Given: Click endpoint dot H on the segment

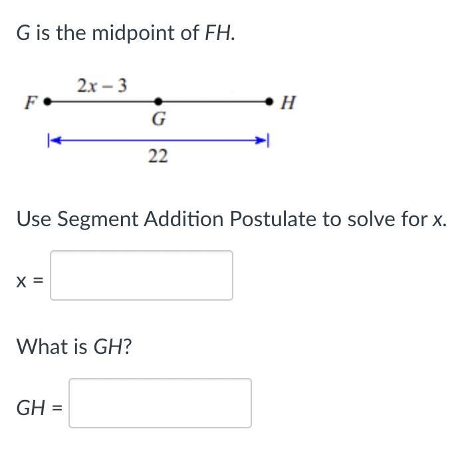Looking at the screenshot, I should 269,101.
